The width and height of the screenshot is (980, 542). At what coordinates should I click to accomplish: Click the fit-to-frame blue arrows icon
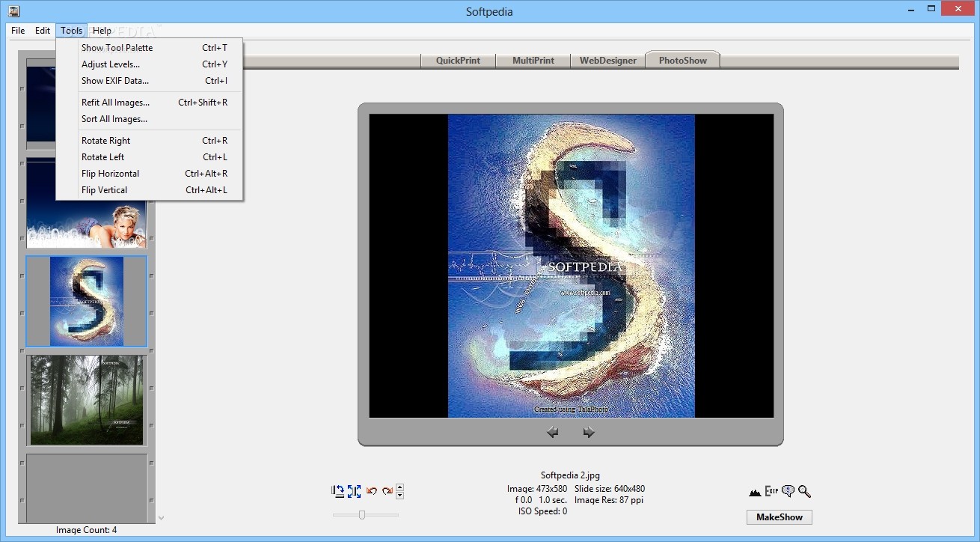(355, 491)
